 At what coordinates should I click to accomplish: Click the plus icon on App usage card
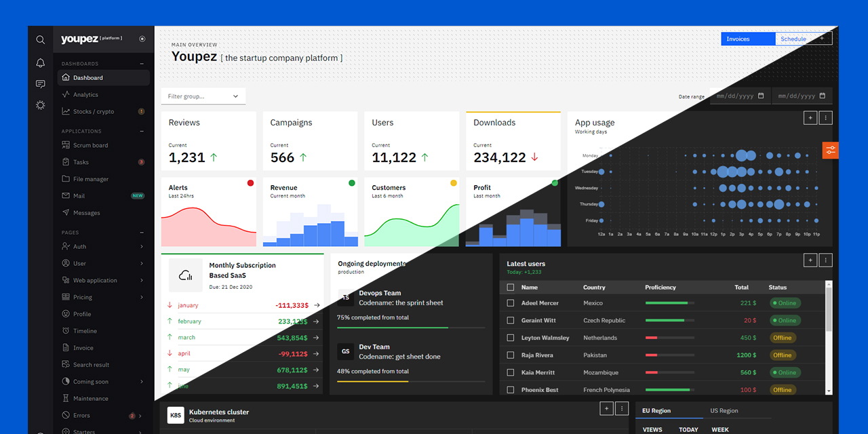(x=810, y=118)
